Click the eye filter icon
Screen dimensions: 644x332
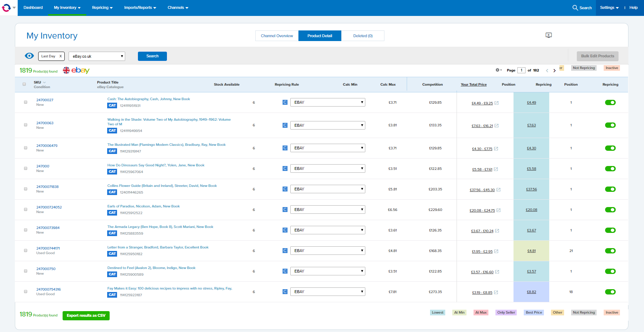click(29, 56)
